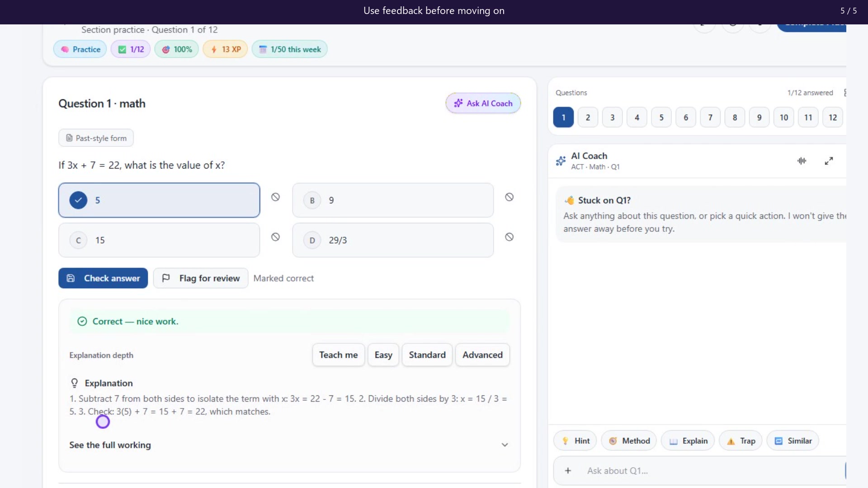Cross out answer C using strike icon
868x488 pixels.
click(x=275, y=237)
